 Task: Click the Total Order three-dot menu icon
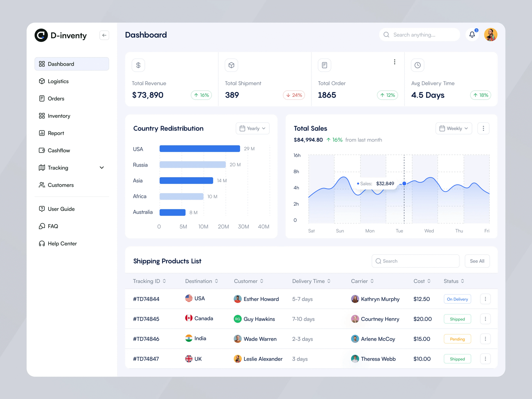[394, 62]
